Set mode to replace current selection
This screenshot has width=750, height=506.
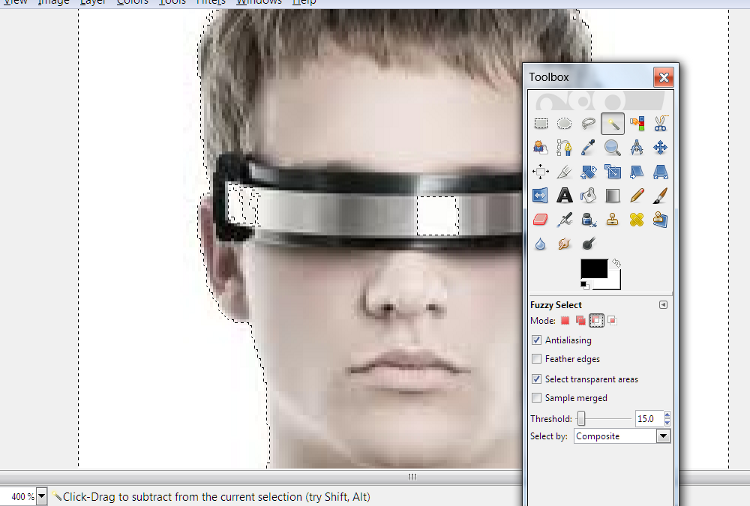click(565, 321)
